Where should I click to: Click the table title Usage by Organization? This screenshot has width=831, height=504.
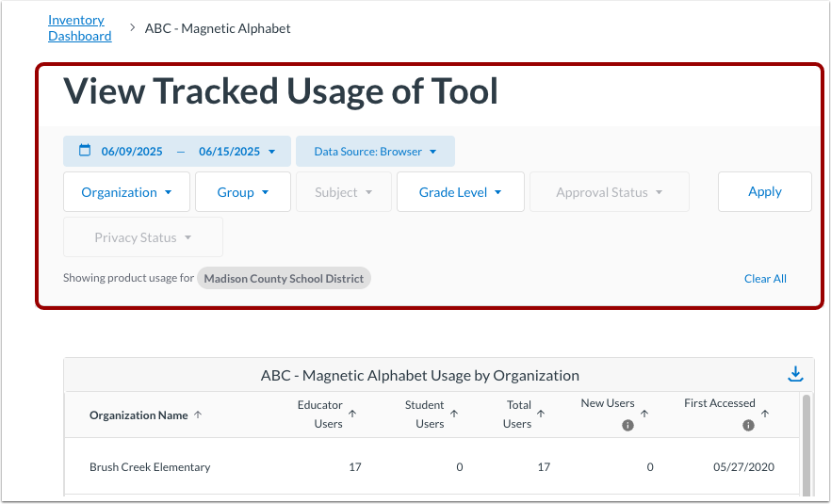[420, 375]
